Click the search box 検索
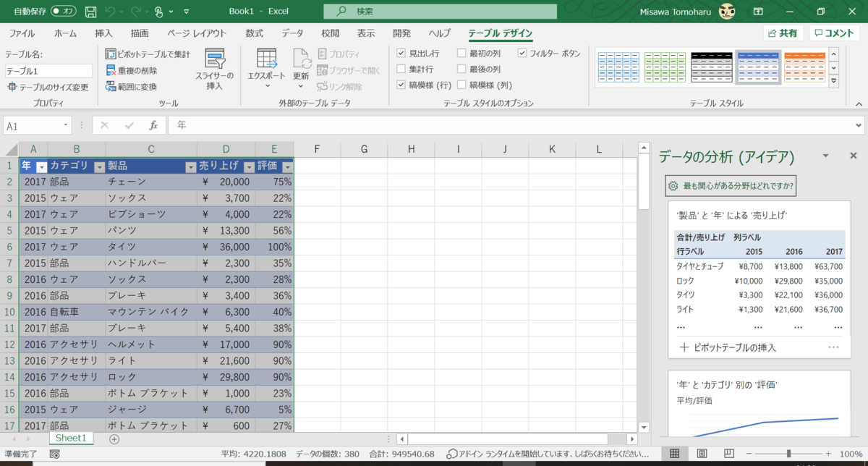This screenshot has height=466, width=868. tap(439, 12)
